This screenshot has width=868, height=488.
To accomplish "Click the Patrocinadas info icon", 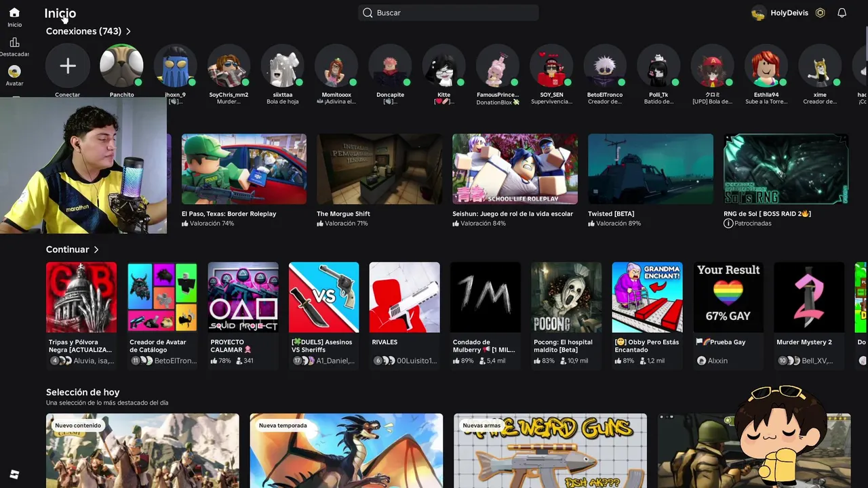I will point(728,223).
